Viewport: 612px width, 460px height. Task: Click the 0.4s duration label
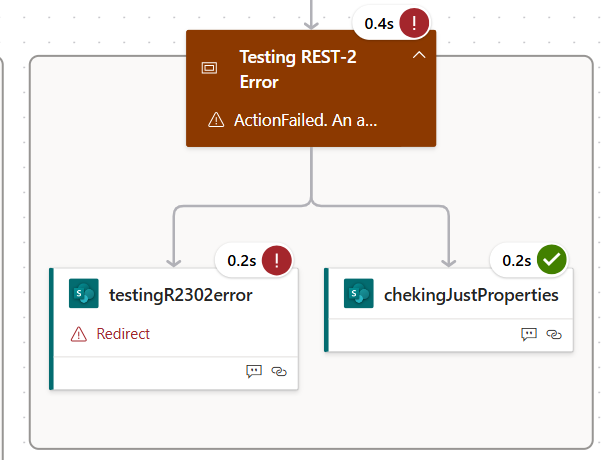click(x=379, y=24)
